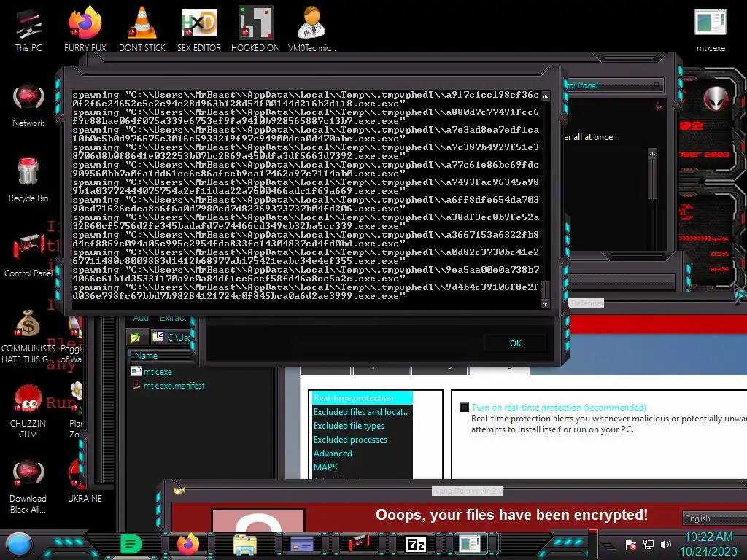Select the red fuzzy Chuzzle desktop icon
Screen dimensions: 747x560
(28, 411)
